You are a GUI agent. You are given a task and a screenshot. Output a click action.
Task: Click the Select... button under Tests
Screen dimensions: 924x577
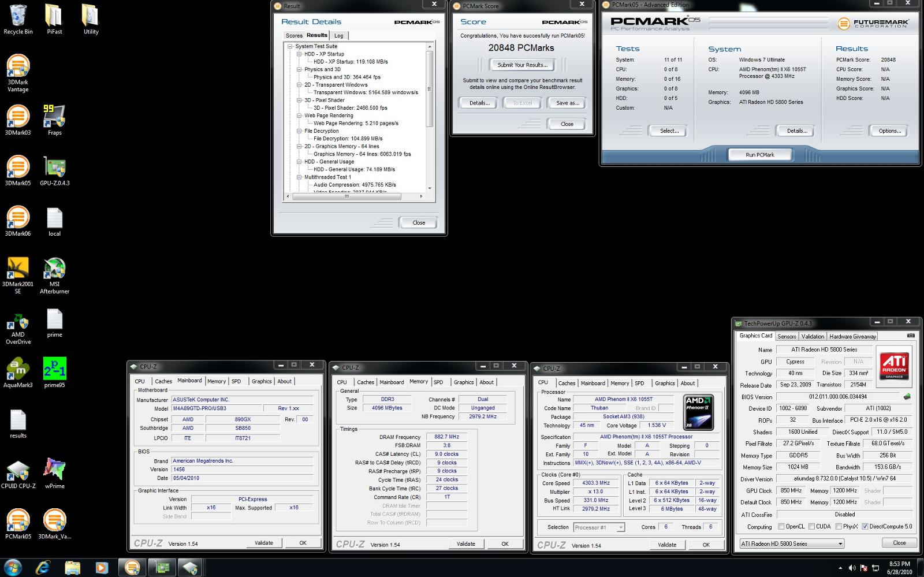tap(669, 131)
